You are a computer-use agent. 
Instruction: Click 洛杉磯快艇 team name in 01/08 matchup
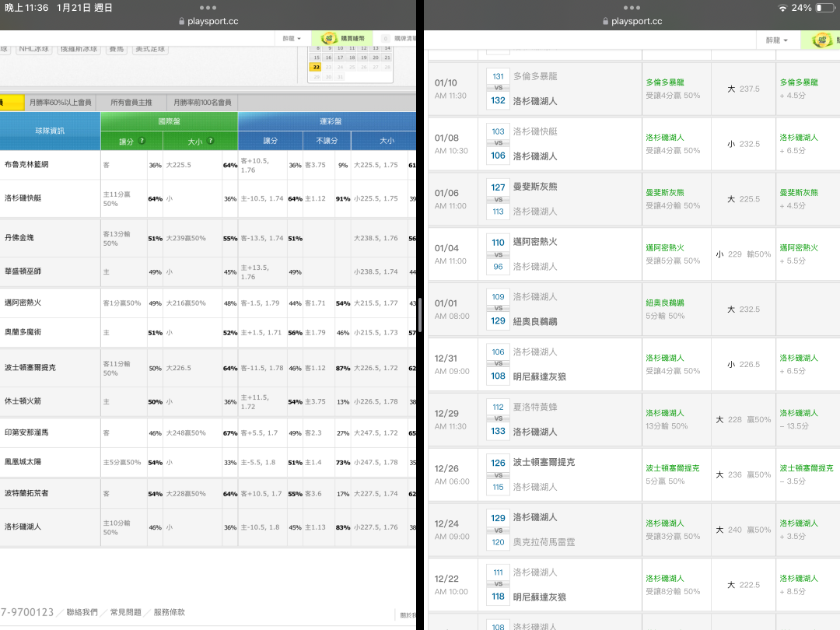[x=535, y=131]
